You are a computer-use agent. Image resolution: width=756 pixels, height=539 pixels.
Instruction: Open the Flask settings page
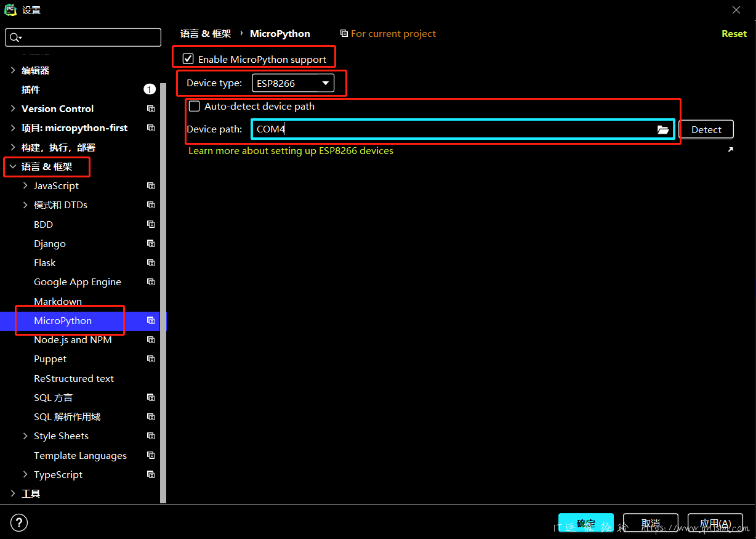(x=45, y=262)
